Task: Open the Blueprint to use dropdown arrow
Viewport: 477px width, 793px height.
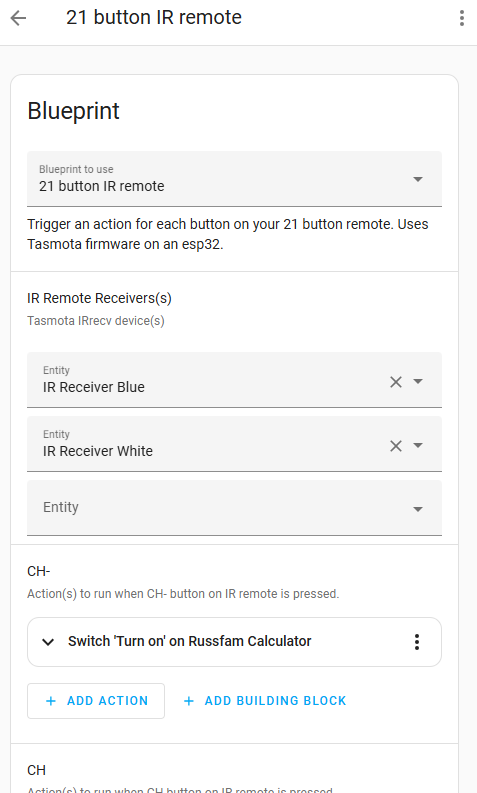Action: [418, 179]
